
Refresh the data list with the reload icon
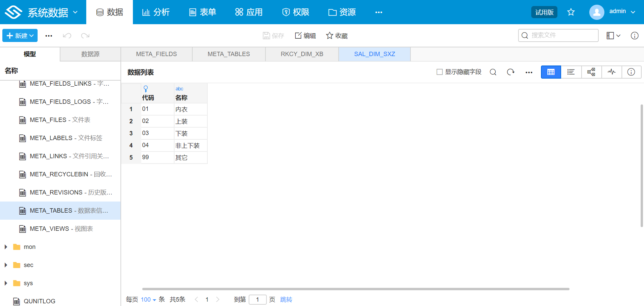coord(511,72)
